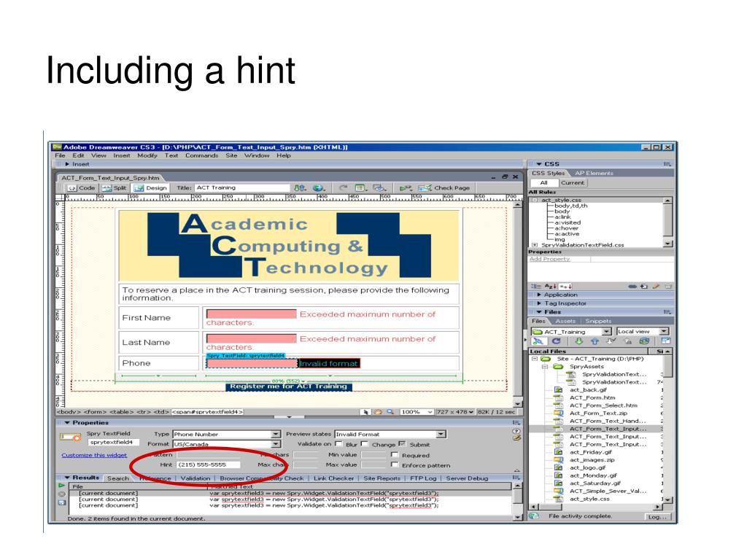This screenshot has height=560, width=747.
Task: Click the Refresh design view icon
Action: (343, 188)
